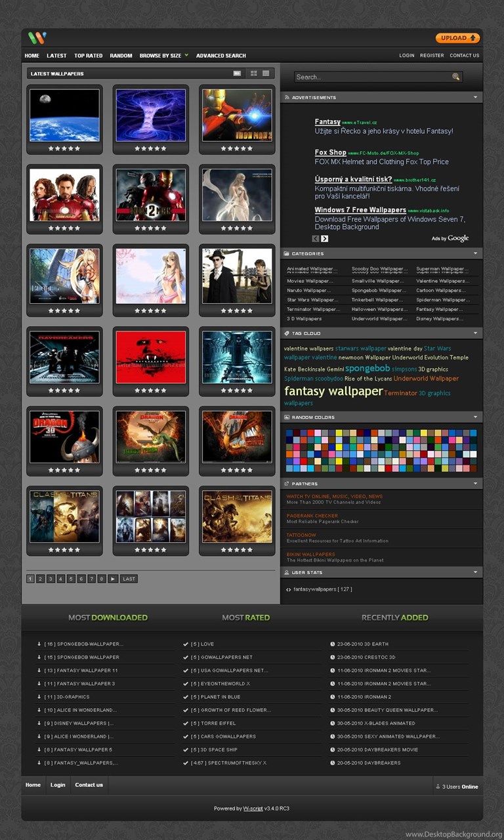The width and height of the screenshot is (504, 840).
Task: Click the fantasy wallpaper tag
Action: point(333,392)
